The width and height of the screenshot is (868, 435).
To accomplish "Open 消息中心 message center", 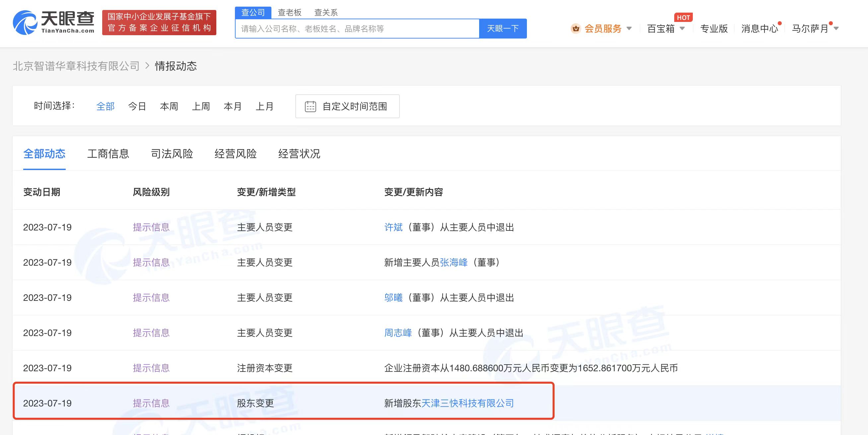I will [760, 29].
